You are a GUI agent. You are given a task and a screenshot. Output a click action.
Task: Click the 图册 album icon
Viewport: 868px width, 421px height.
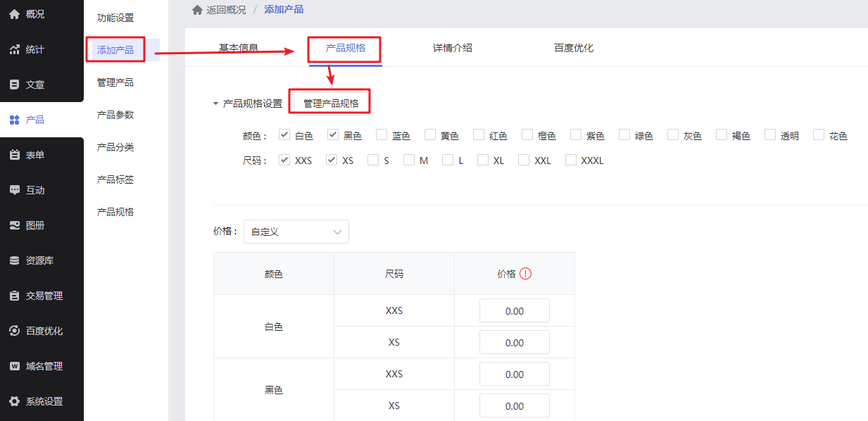point(14,225)
